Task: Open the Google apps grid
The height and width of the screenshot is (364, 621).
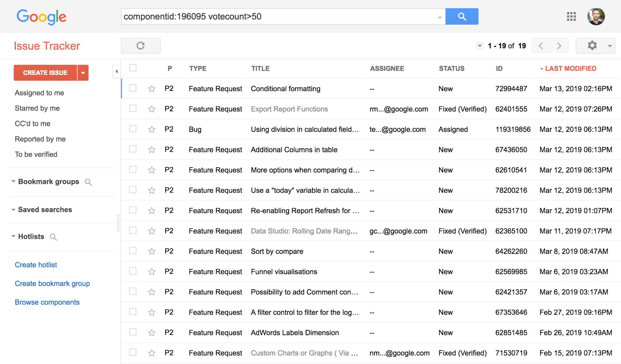Action: tap(571, 16)
